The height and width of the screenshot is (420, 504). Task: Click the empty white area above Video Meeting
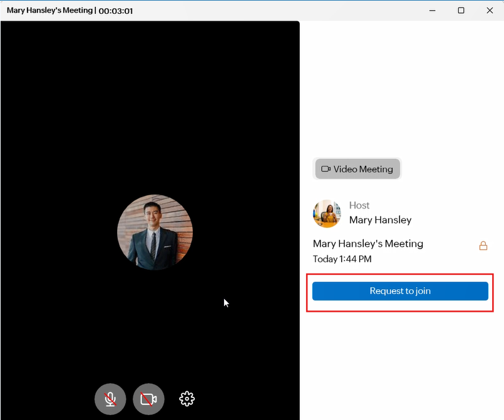coord(401,88)
